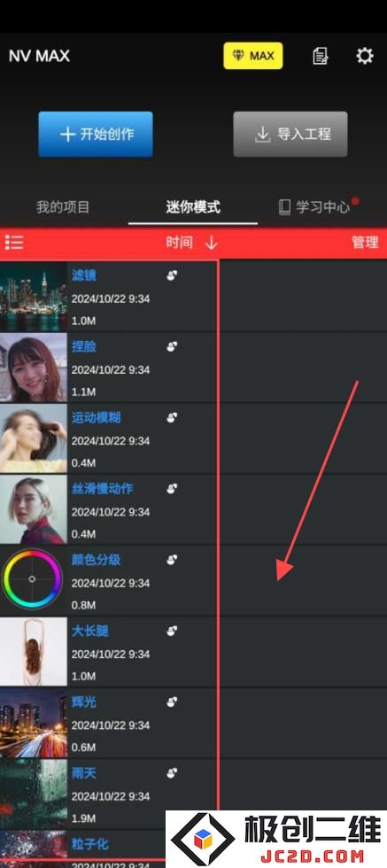Screen dimensions: 387x868
Task: Open the settings gear icon
Action: click(364, 55)
